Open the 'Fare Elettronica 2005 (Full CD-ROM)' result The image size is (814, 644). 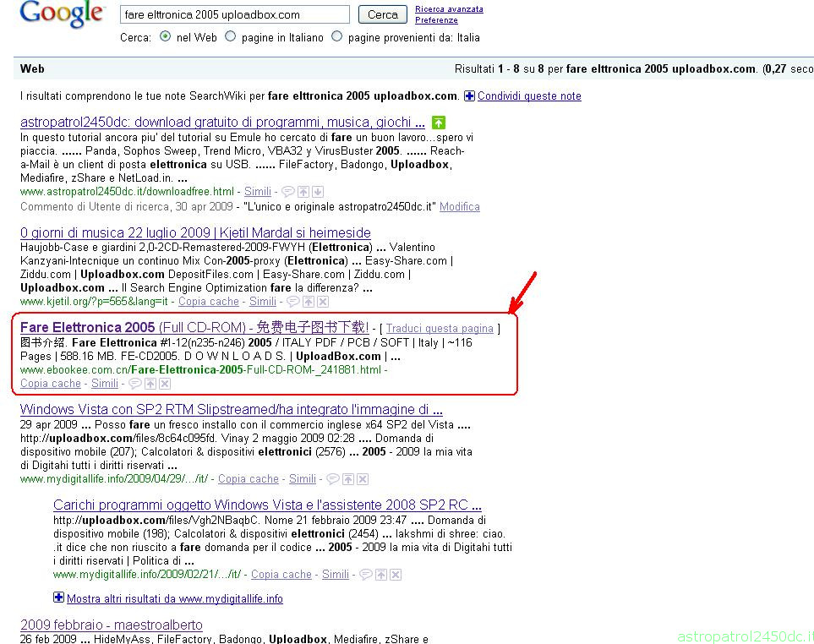click(194, 327)
